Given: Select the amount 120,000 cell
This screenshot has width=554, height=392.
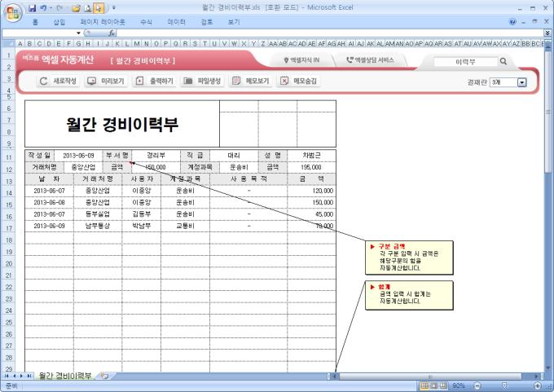Looking at the screenshot, I should coord(311,191).
